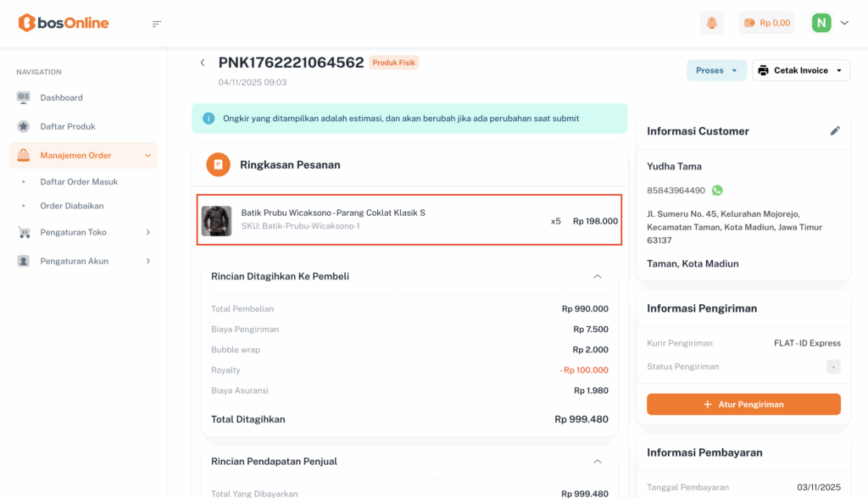The height and width of the screenshot is (498, 868).
Task: Toggle the sidebar hamburger menu icon
Action: [157, 24]
